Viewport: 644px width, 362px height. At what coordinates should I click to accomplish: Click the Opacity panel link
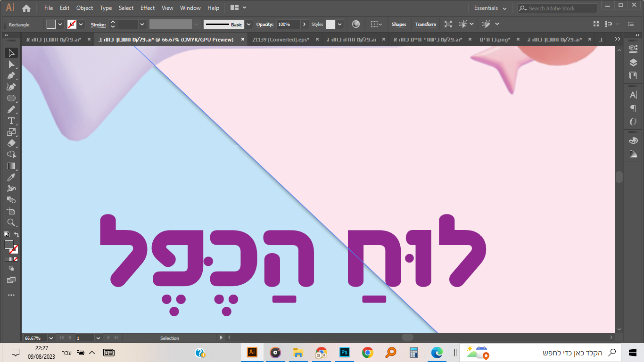pyautogui.click(x=265, y=25)
